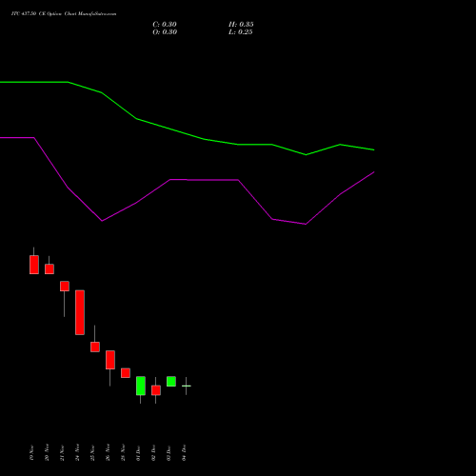Click the purple indicator line
Viewport: 476px width, 476px height.
pyautogui.click(x=205, y=180)
